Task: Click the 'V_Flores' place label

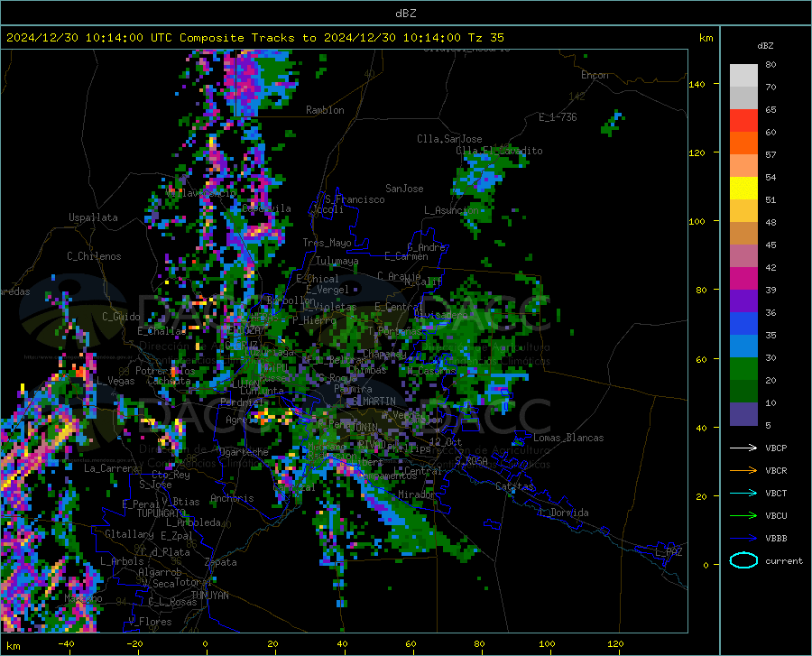Action: [x=150, y=622]
